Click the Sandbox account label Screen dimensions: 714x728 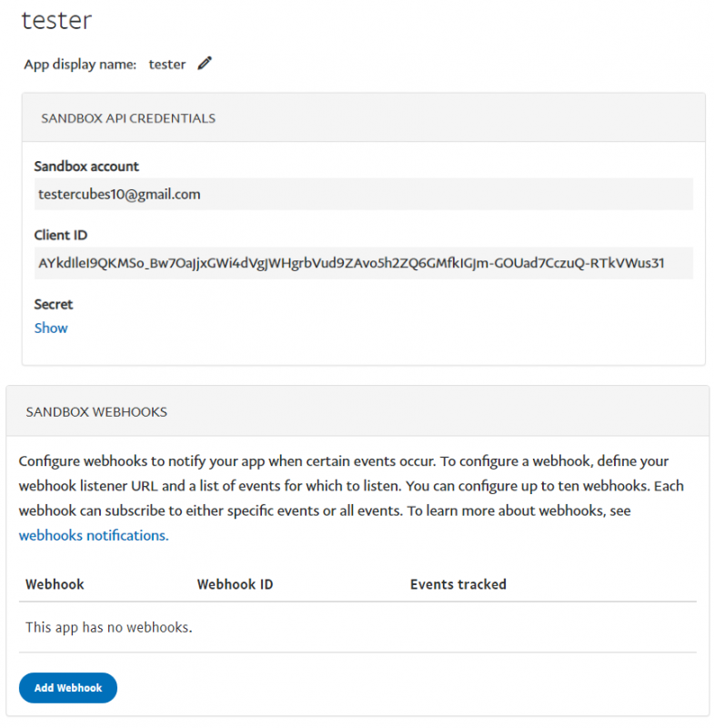(86, 167)
